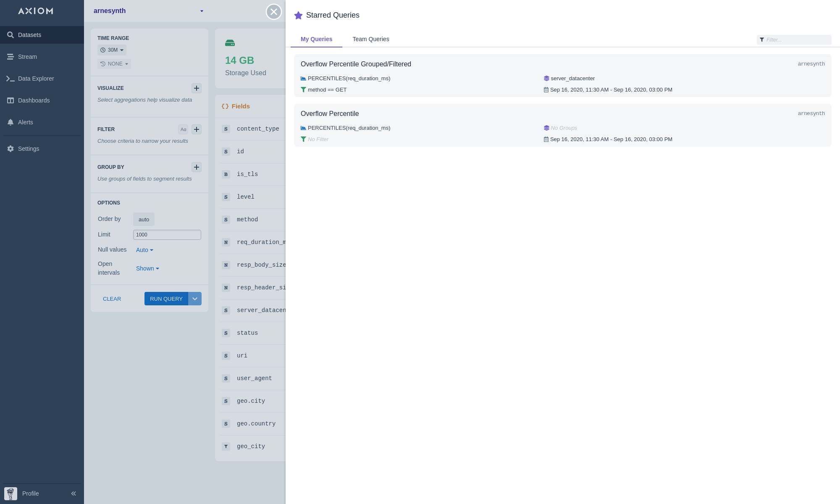Open the 30M time range dropdown
The height and width of the screenshot is (504, 840).
pos(112,50)
